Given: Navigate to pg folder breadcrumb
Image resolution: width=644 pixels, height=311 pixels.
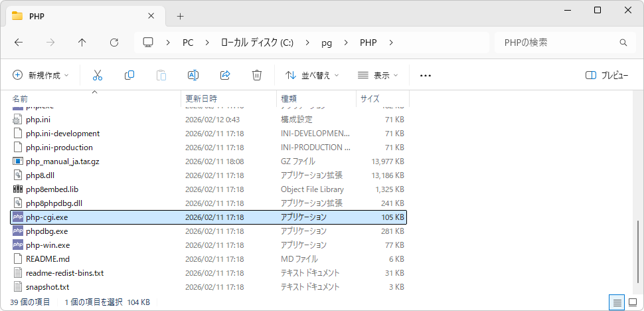Looking at the screenshot, I should click(x=327, y=43).
